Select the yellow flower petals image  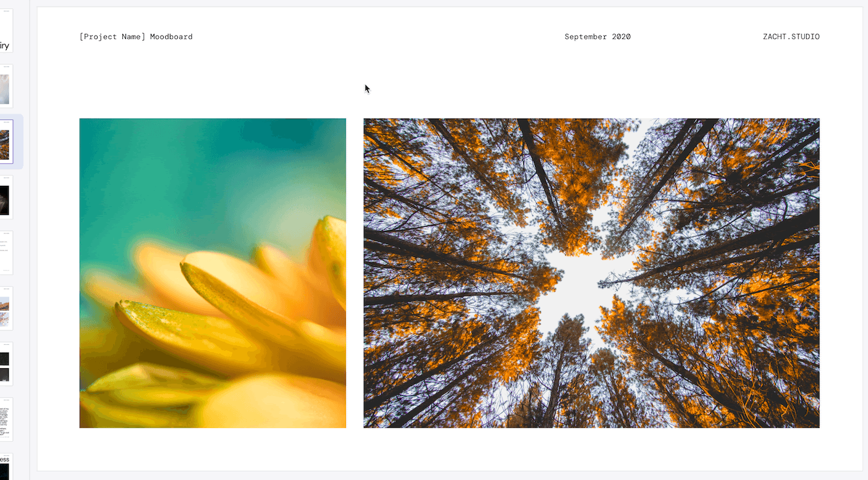pos(213,273)
